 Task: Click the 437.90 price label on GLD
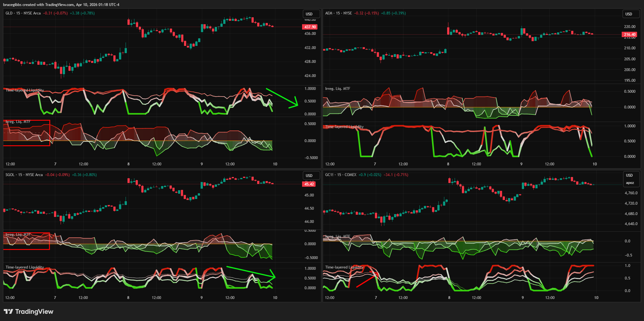[310, 27]
